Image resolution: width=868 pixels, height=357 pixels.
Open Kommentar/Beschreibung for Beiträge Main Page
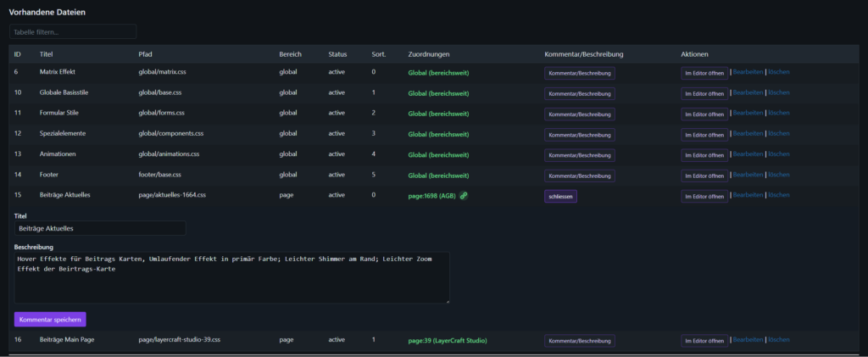click(x=580, y=341)
